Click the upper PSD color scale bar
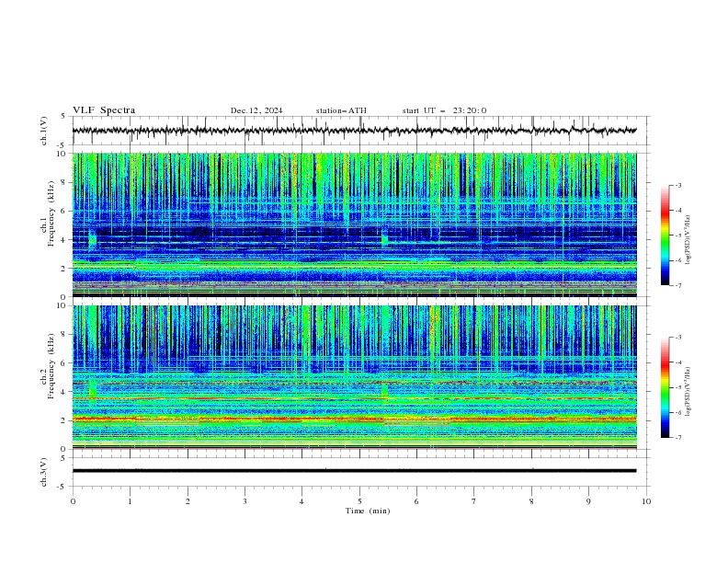The image size is (728, 563). (x=665, y=236)
